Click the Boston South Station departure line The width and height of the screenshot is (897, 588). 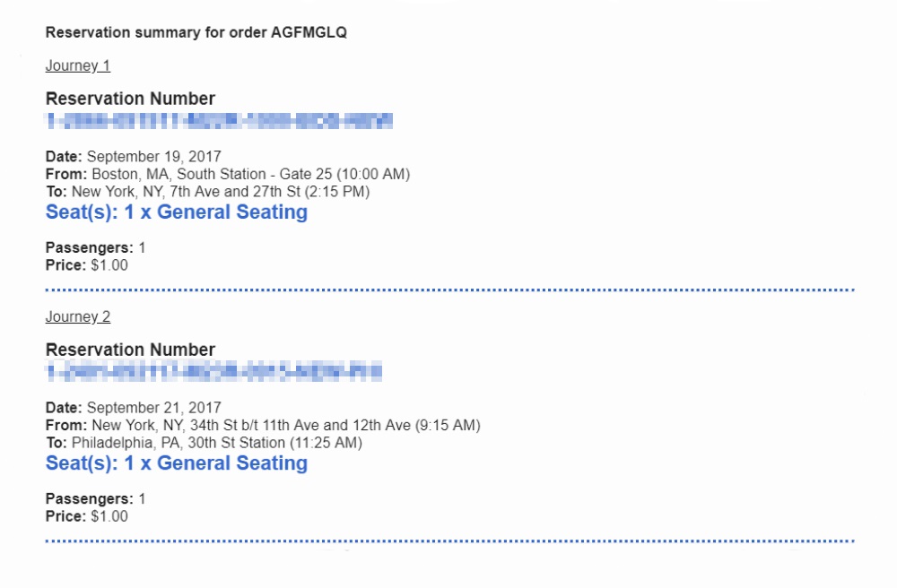(x=228, y=174)
